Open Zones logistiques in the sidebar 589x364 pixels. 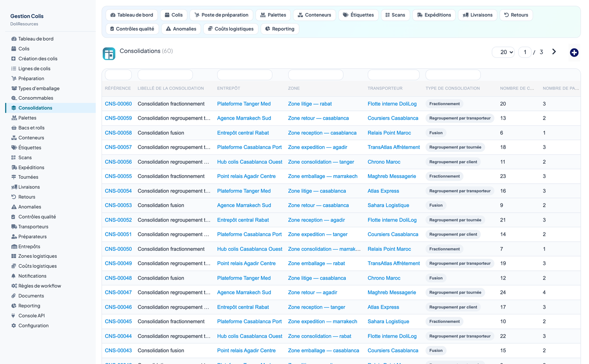[x=38, y=257]
